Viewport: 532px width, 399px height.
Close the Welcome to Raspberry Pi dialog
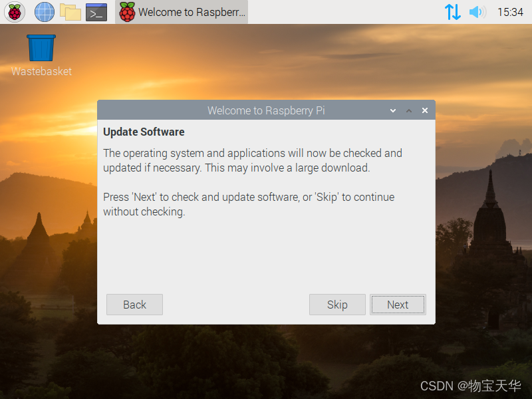(425, 110)
